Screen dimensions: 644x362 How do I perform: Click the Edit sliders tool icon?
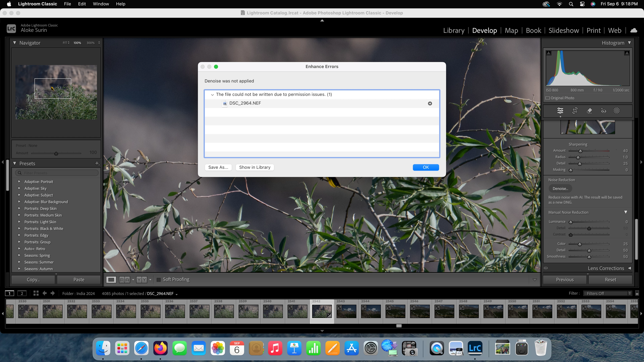[x=560, y=110]
